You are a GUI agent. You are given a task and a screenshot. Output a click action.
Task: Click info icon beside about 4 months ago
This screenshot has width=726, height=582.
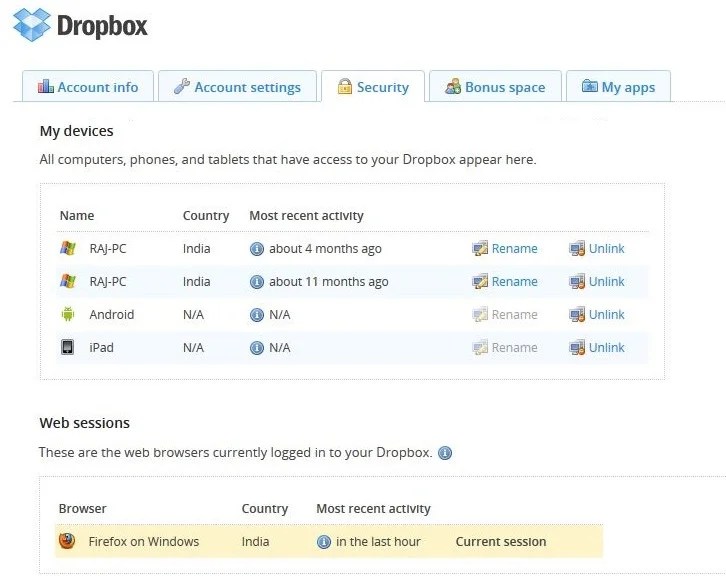pyautogui.click(x=257, y=249)
